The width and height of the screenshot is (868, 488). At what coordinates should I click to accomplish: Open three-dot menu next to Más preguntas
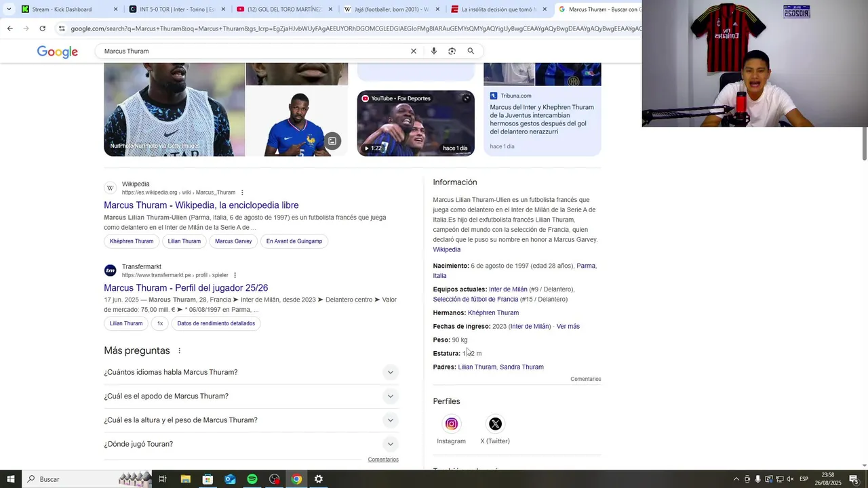point(179,351)
